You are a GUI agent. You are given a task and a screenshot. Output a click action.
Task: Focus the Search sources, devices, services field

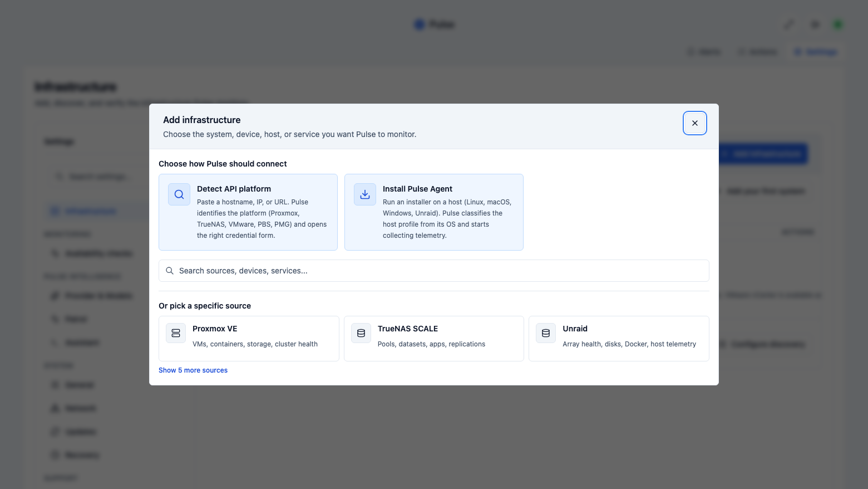(x=434, y=271)
